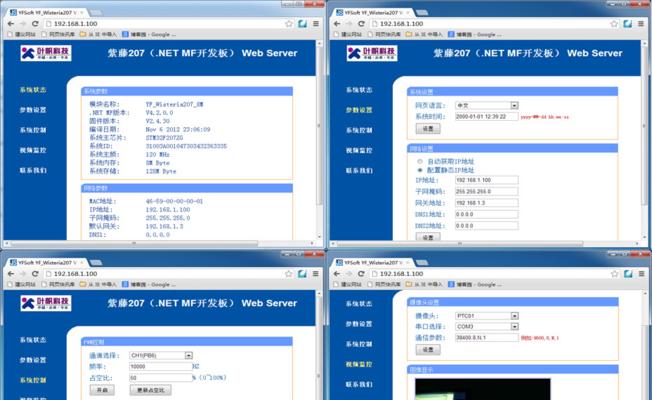Open the 串口选择 COM3 dropdown

[x=487, y=327]
